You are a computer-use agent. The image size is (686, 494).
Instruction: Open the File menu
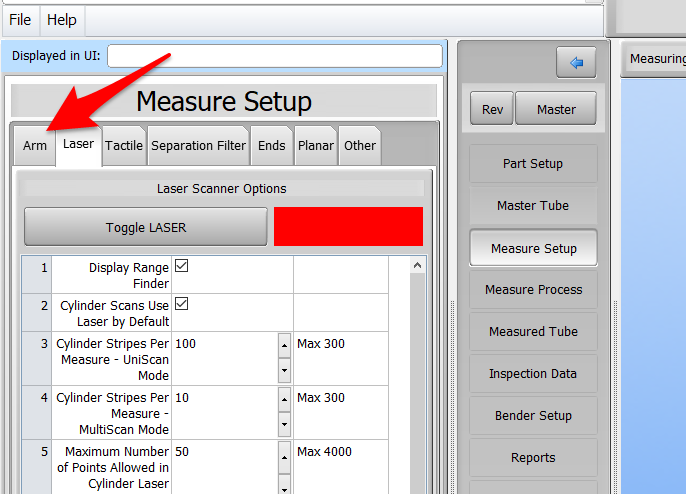tap(20, 20)
